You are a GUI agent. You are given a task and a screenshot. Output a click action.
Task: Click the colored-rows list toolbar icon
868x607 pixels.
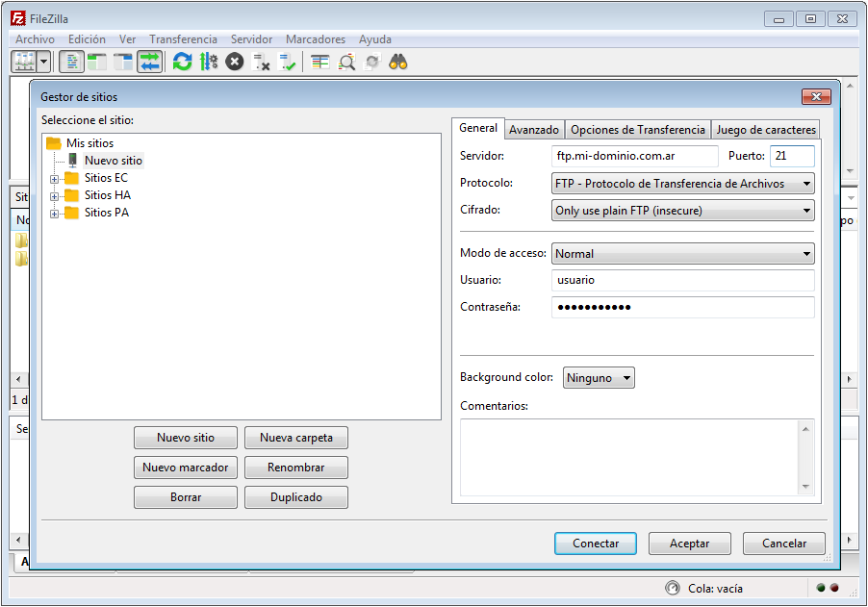click(319, 62)
